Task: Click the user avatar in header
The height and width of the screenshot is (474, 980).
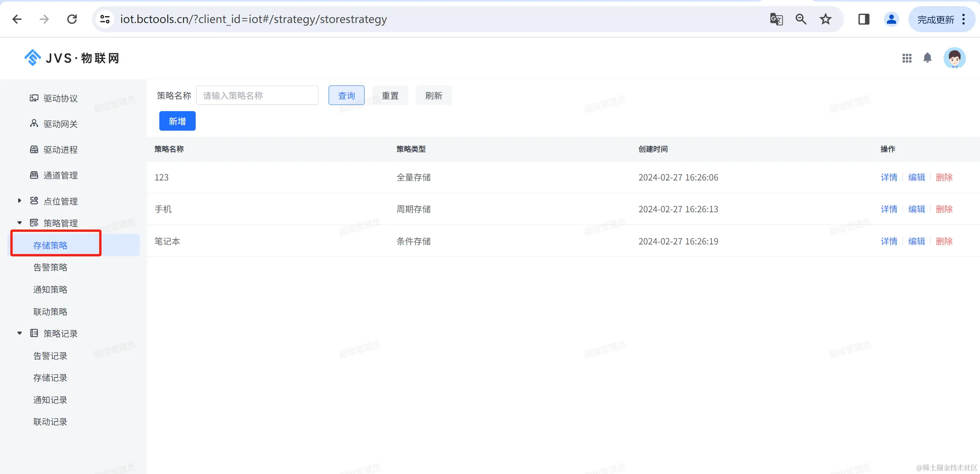Action: point(954,58)
